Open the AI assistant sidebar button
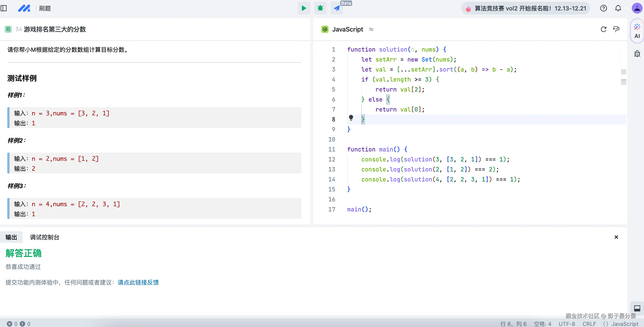The height and width of the screenshot is (327, 644). click(x=637, y=31)
